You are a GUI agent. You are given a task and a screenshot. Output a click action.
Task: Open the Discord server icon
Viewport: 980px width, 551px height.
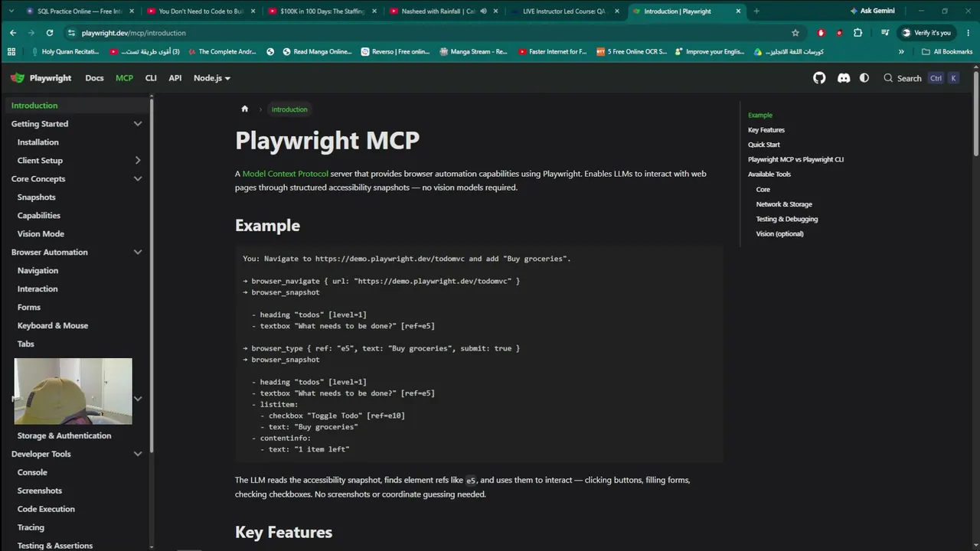844,78
